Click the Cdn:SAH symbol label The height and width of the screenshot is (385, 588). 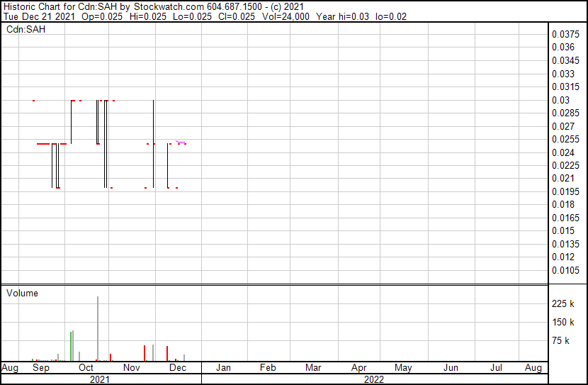tap(26, 29)
